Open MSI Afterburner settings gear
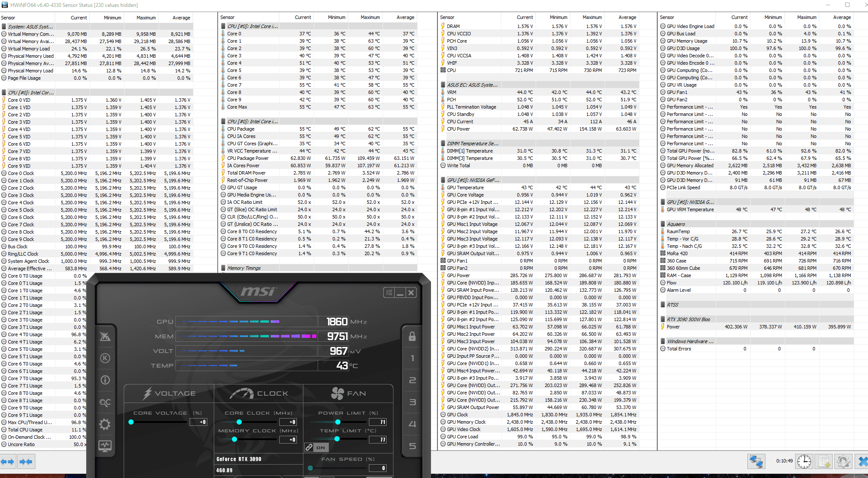Screen dimensions: 868x478 pos(105,424)
